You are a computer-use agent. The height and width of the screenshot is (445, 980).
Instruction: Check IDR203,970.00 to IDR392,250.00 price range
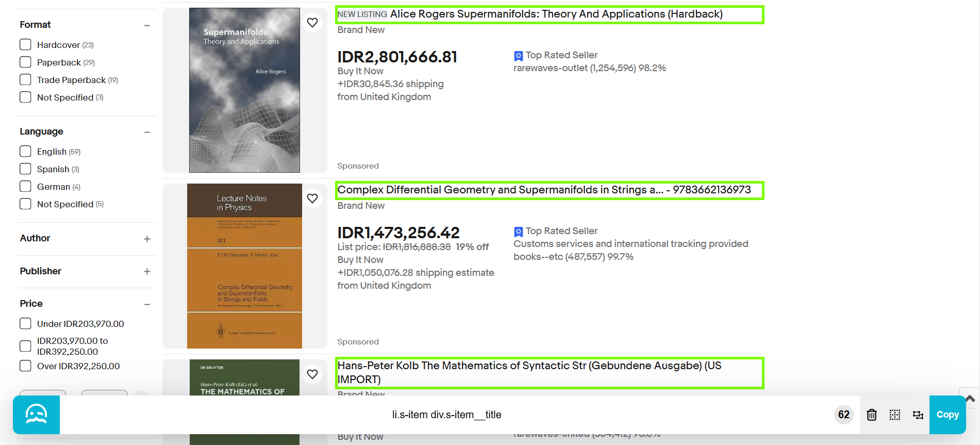click(x=25, y=346)
